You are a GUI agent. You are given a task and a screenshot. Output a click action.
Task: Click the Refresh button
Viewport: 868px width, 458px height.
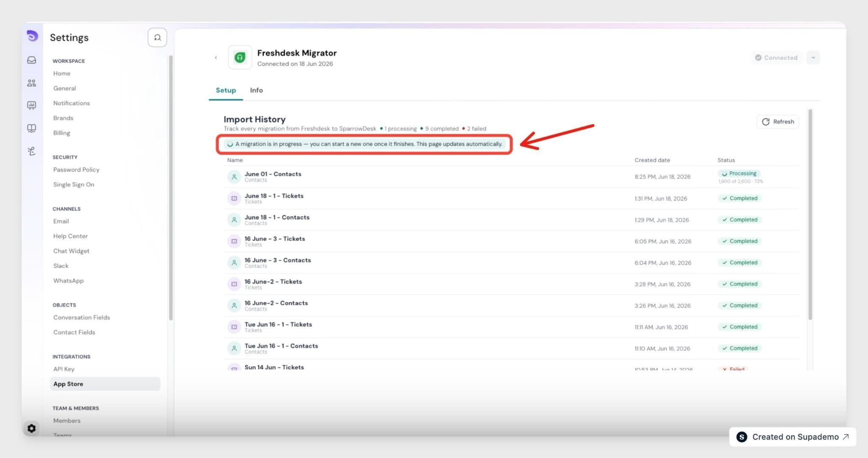[x=778, y=122]
